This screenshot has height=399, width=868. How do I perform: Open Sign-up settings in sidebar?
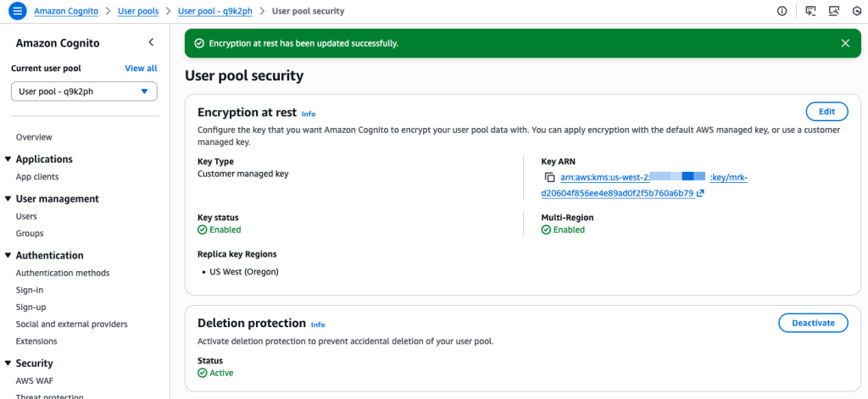coord(31,308)
